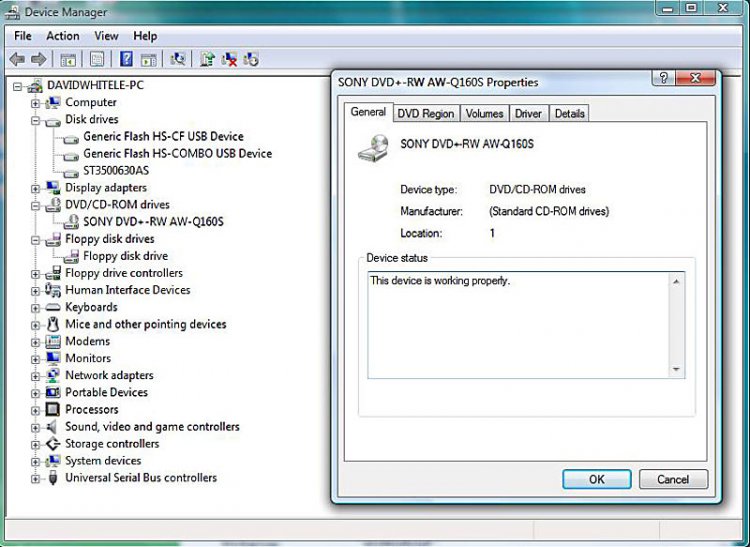The image size is (750, 547).
Task: Select the General tab
Action: (x=368, y=112)
